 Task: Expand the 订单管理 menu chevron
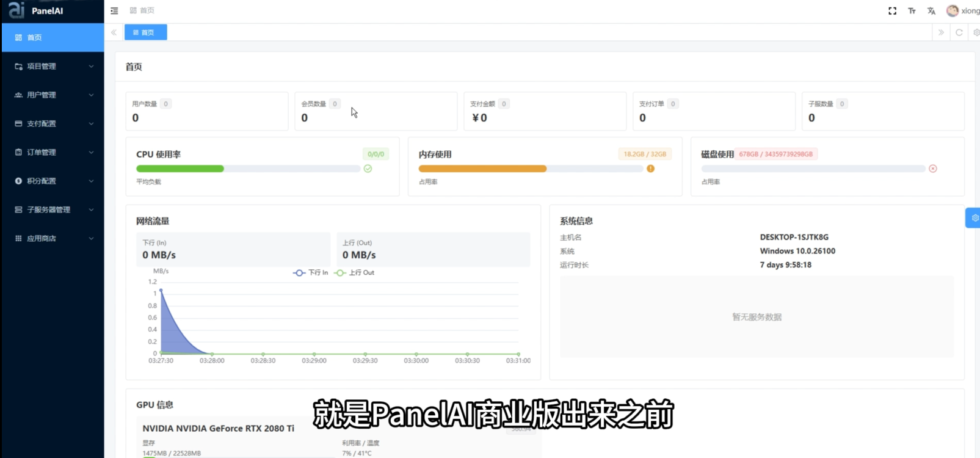point(91,152)
